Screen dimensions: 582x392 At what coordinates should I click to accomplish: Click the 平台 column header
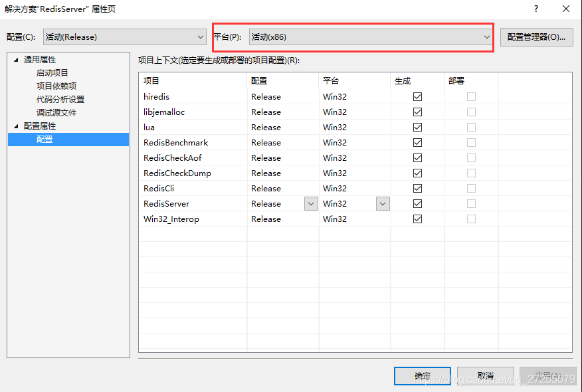[355, 81]
